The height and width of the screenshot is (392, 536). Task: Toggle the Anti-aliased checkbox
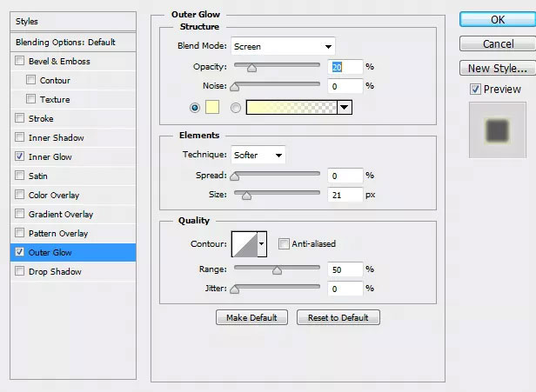click(x=284, y=243)
